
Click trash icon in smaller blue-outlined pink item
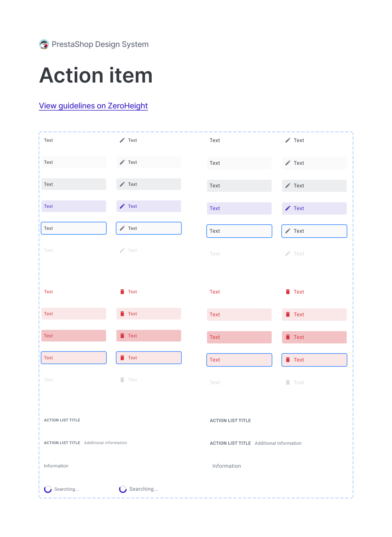[122, 358]
